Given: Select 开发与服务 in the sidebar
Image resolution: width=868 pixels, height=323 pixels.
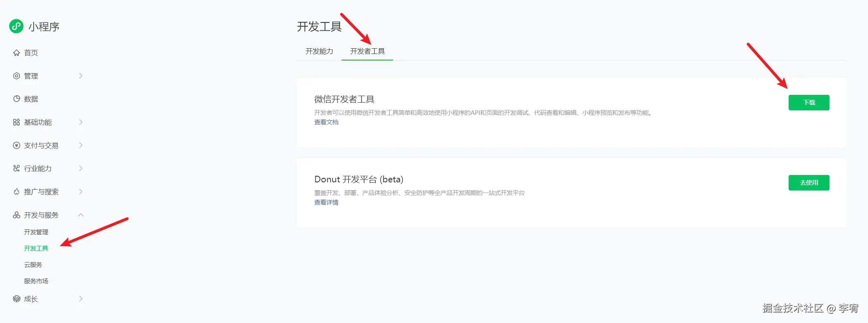Looking at the screenshot, I should [41, 215].
